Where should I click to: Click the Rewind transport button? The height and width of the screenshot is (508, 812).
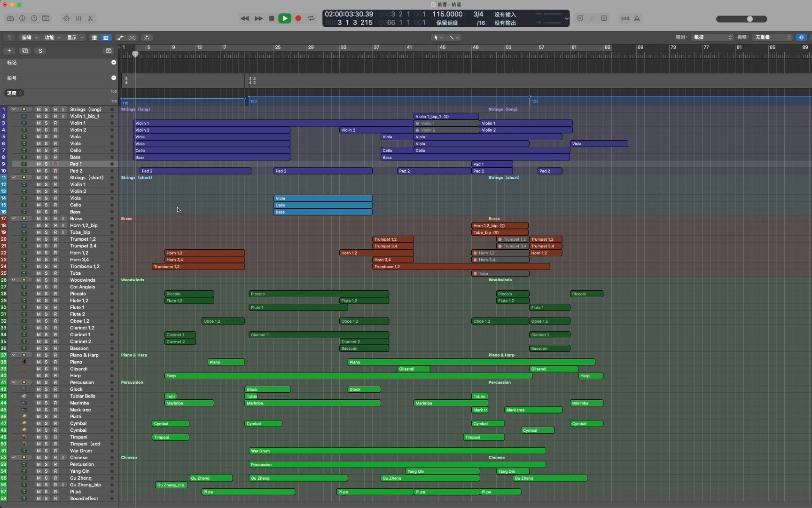point(245,18)
